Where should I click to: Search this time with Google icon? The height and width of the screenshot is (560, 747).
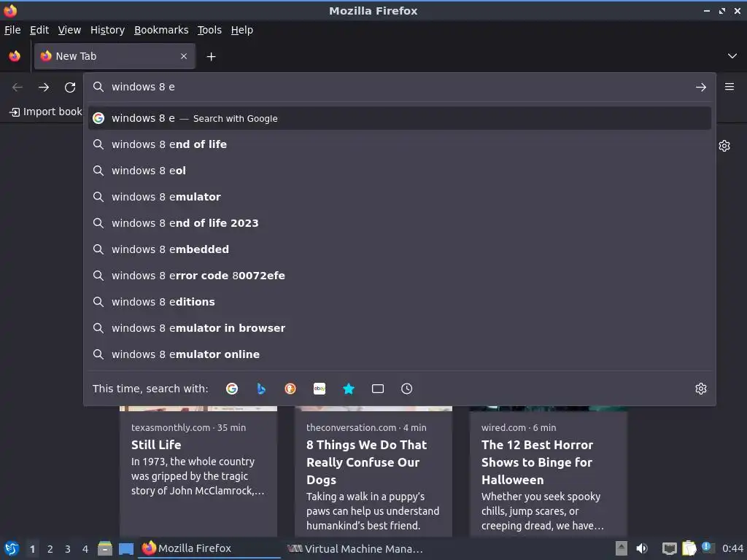coord(232,389)
